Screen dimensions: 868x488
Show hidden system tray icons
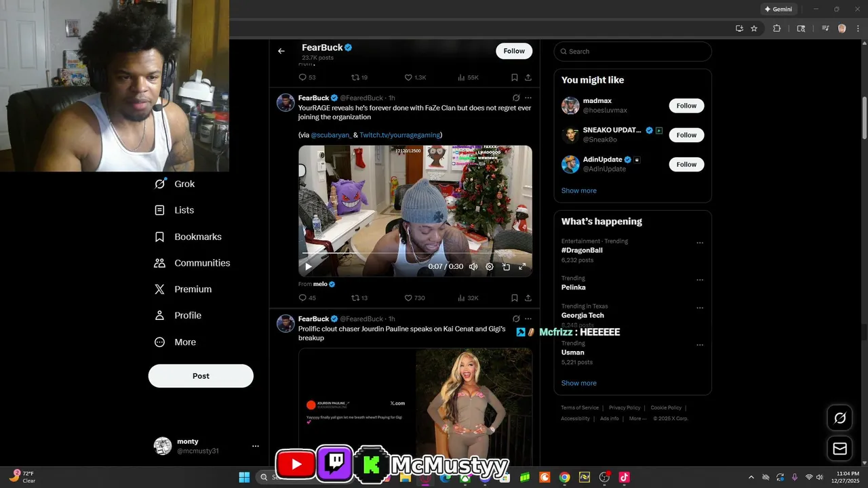pos(751,477)
